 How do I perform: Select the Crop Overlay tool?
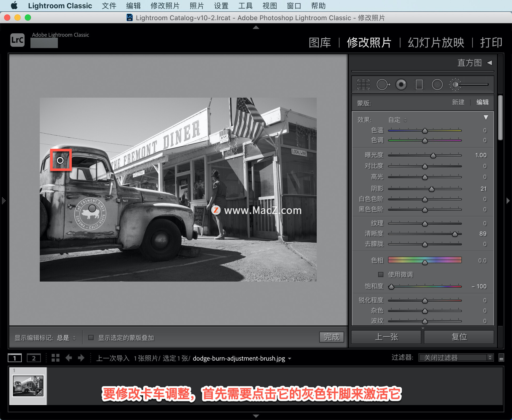pos(363,85)
